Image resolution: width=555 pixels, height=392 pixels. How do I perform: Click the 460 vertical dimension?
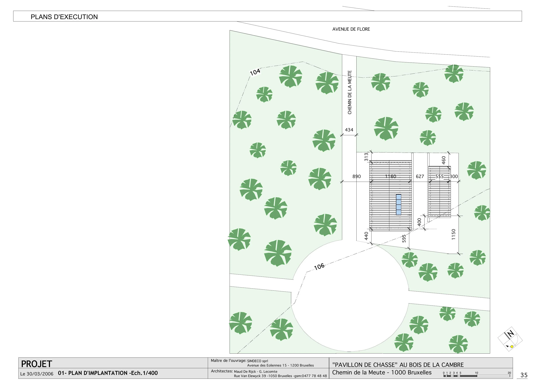[444, 160]
